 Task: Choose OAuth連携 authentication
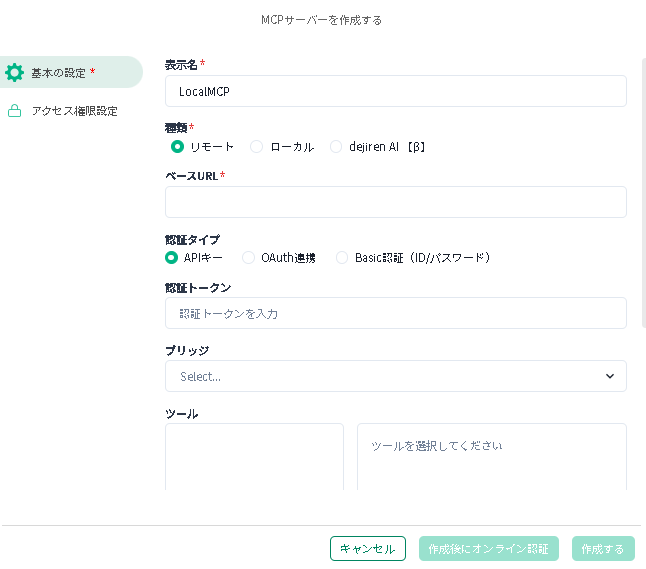[x=249, y=258]
